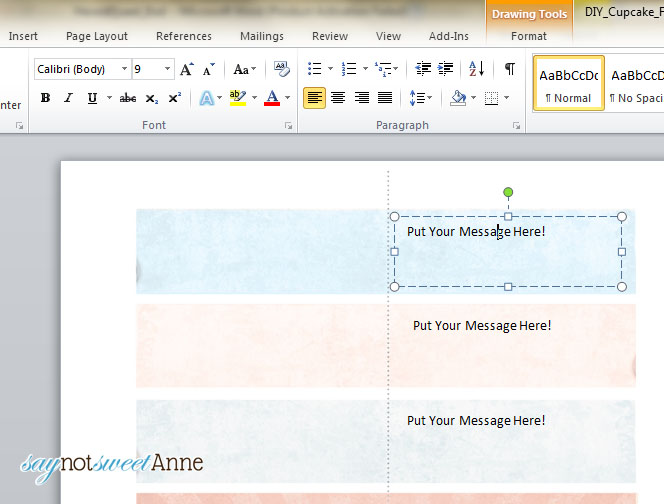Center align the paragraph text
The width and height of the screenshot is (664, 504).
338,98
